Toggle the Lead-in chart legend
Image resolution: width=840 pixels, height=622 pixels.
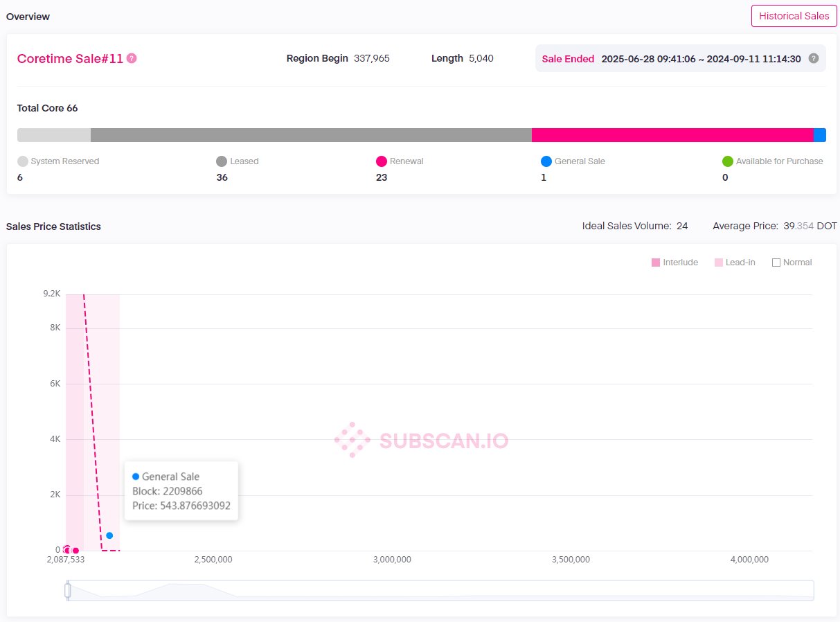[735, 263]
